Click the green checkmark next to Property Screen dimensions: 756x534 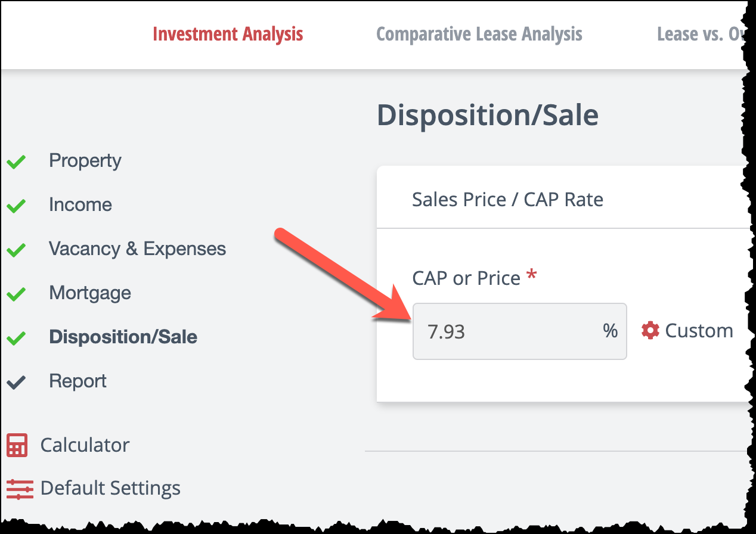pyautogui.click(x=16, y=161)
